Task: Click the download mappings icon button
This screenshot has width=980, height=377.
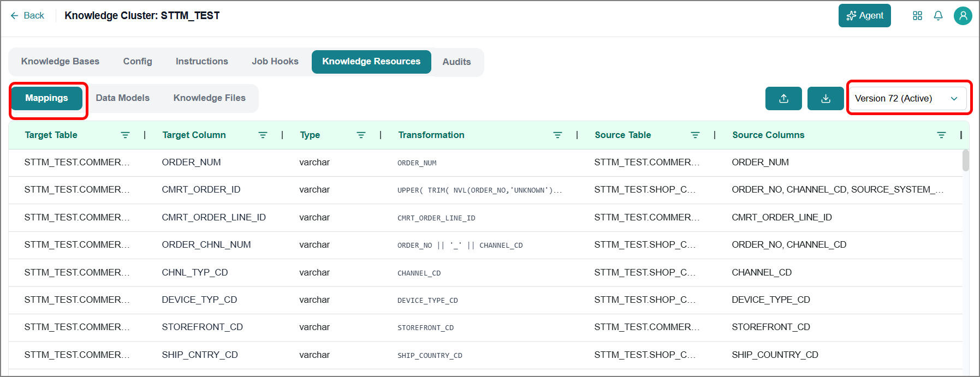Action: 825,98
